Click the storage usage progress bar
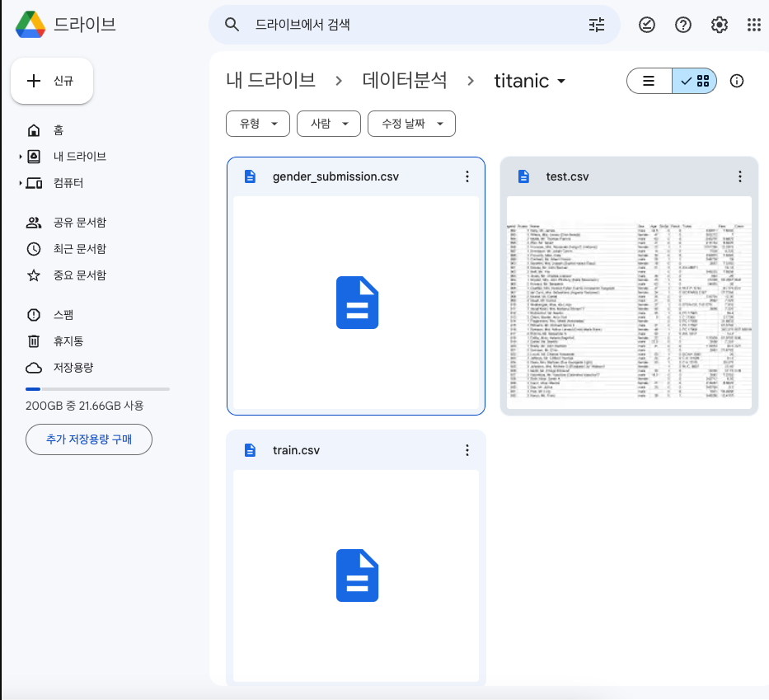Image resolution: width=769 pixels, height=700 pixels. click(97, 389)
